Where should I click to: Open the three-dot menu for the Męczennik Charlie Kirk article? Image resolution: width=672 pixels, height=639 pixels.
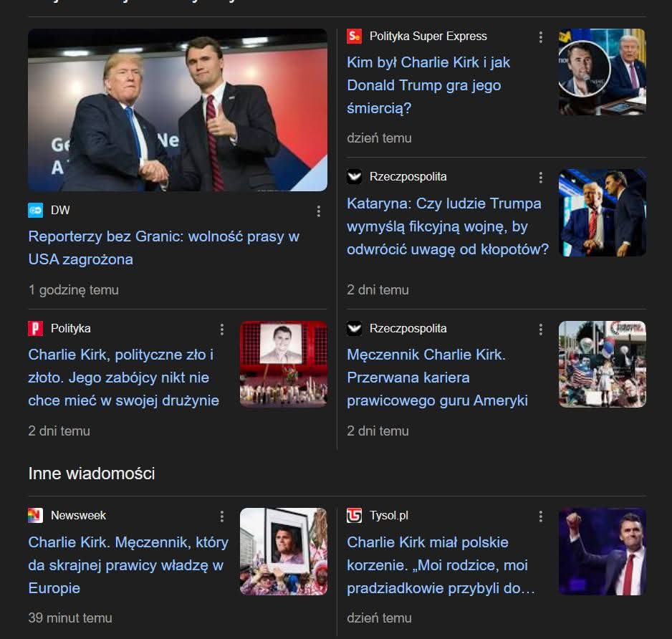(x=540, y=329)
